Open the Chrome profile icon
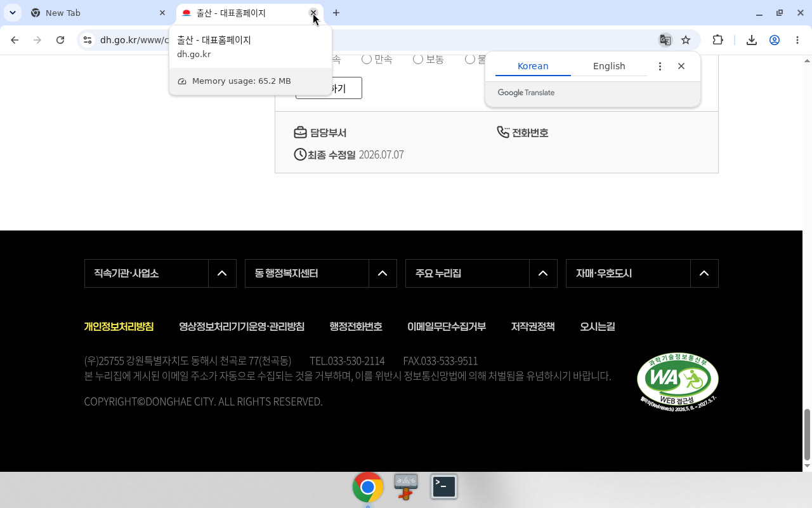 click(775, 40)
